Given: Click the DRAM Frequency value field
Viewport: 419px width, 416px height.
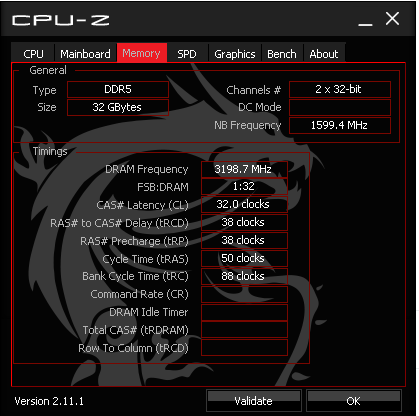Looking at the screenshot, I should 244,169.
